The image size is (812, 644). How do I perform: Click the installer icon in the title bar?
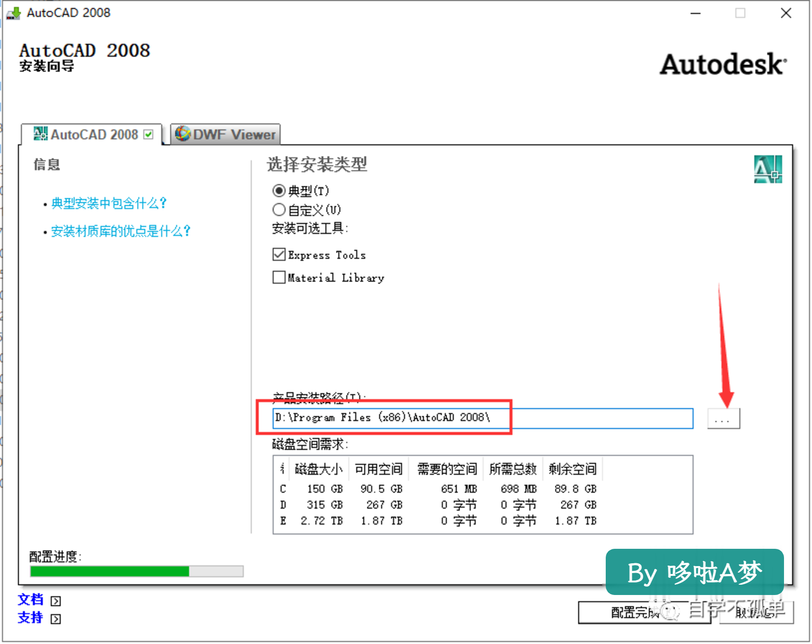pos(14,13)
